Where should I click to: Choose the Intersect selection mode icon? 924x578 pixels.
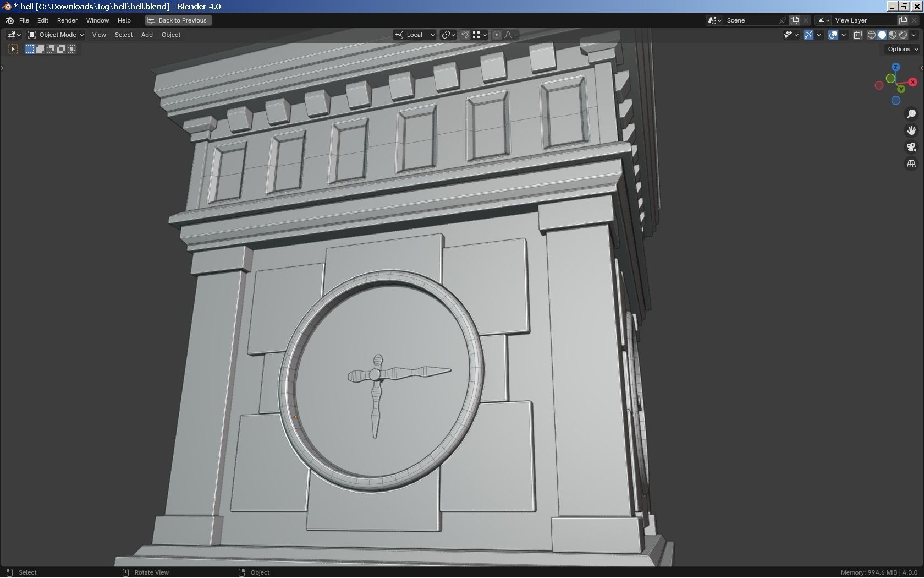(x=71, y=49)
